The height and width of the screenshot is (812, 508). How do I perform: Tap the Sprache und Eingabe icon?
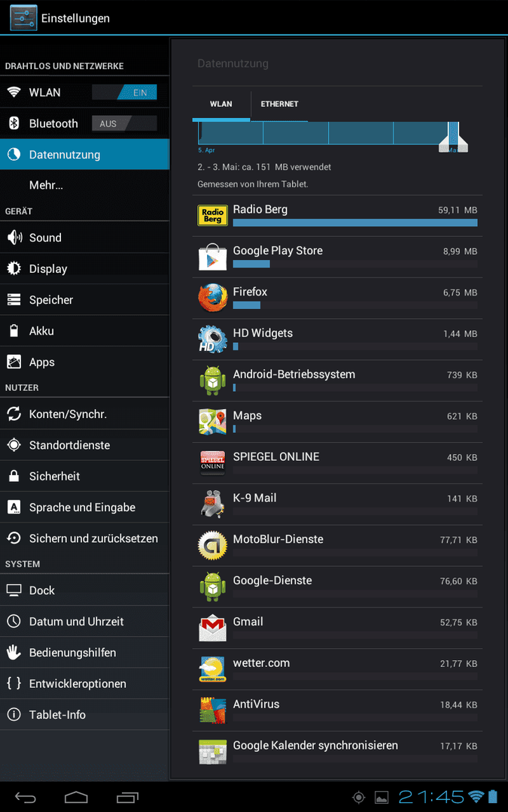[x=14, y=507]
